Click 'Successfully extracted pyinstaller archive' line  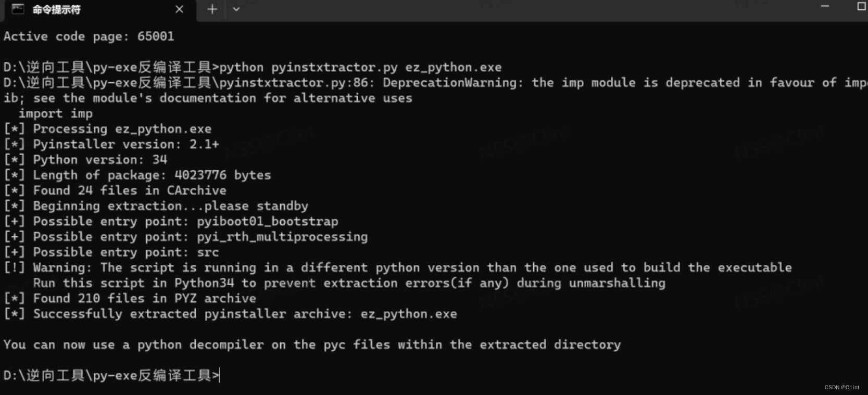pos(230,314)
